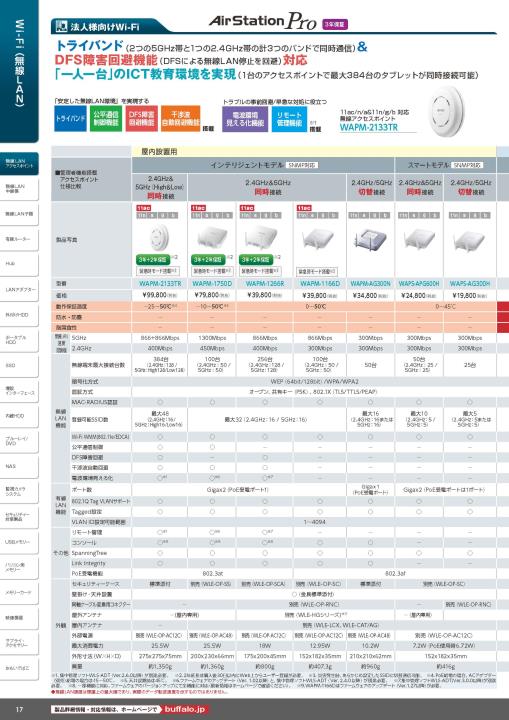
Task: Open the WAPS-APG600H model name link
Action: click(x=419, y=284)
